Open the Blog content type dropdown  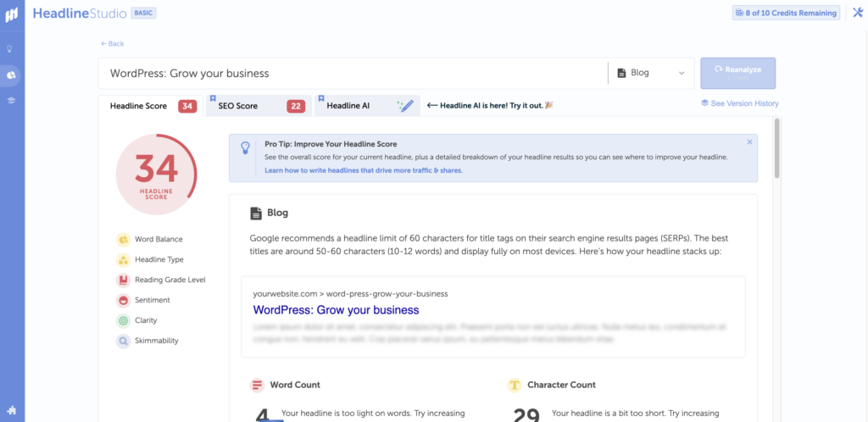(x=651, y=73)
